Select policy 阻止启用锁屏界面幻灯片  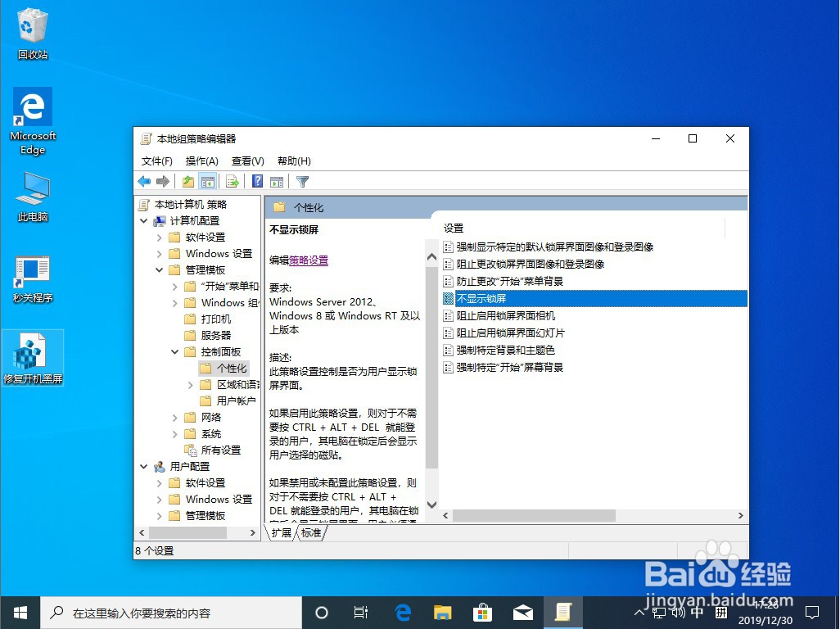pos(504,333)
